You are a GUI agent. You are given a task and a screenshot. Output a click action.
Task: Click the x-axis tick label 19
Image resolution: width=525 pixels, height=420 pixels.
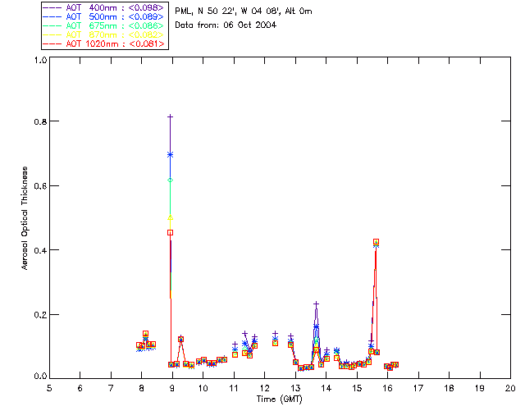(480, 388)
